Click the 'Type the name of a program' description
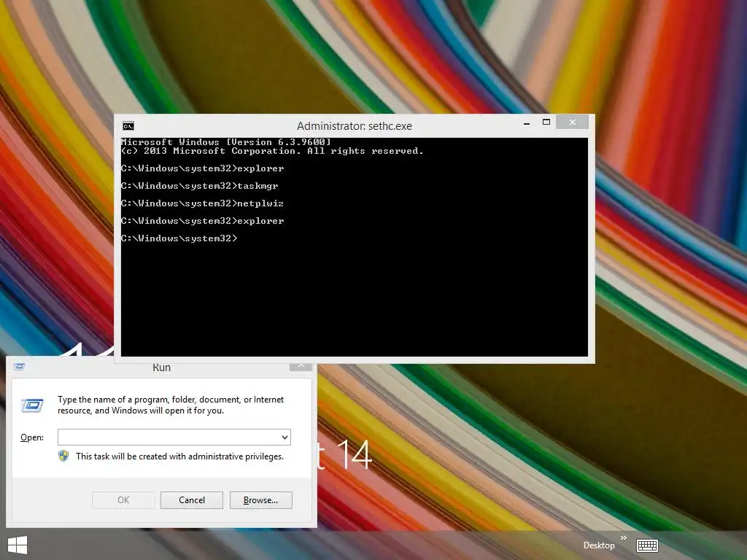Viewport: 747px width, 560px height. [171, 405]
